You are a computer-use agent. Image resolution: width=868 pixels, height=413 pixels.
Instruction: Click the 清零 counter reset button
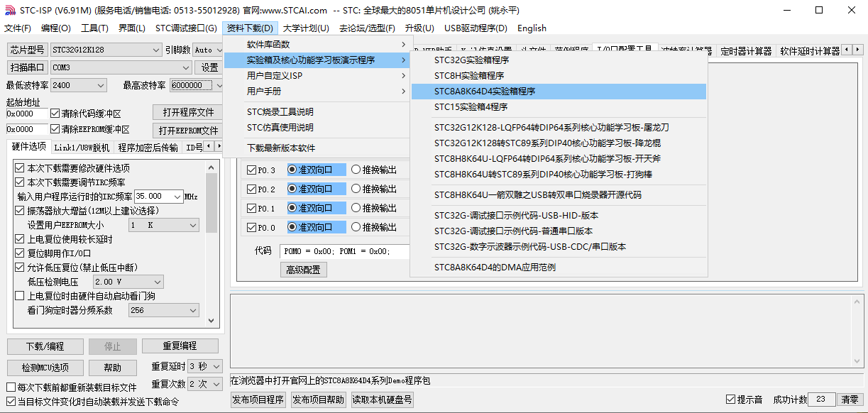click(850, 400)
